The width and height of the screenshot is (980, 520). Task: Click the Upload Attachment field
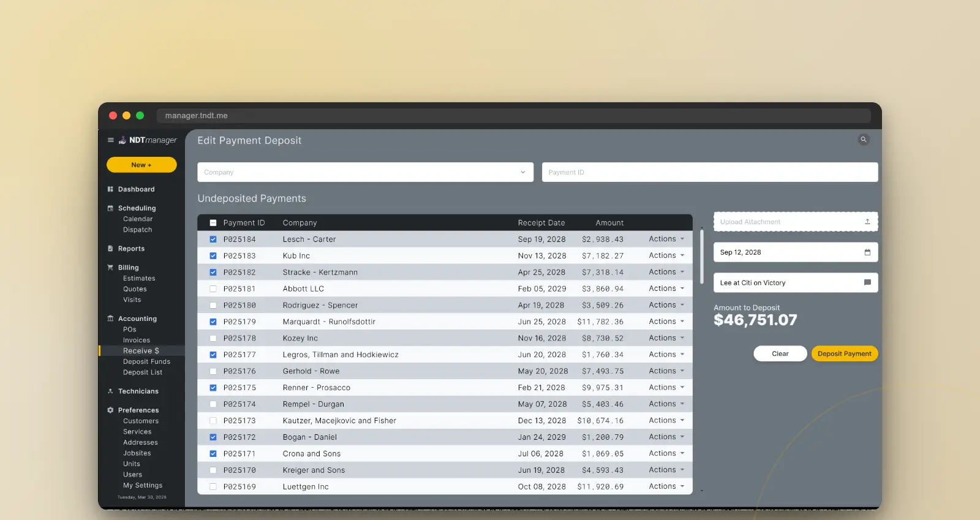point(796,222)
